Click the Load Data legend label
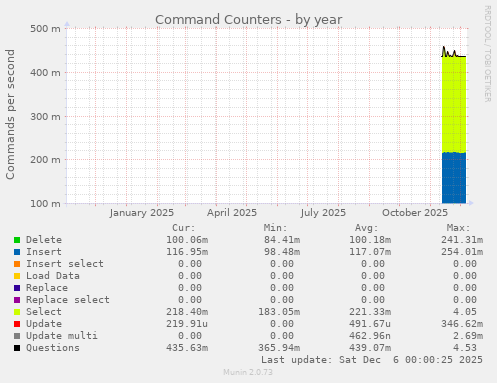497x383 pixels. pyautogui.click(x=53, y=276)
